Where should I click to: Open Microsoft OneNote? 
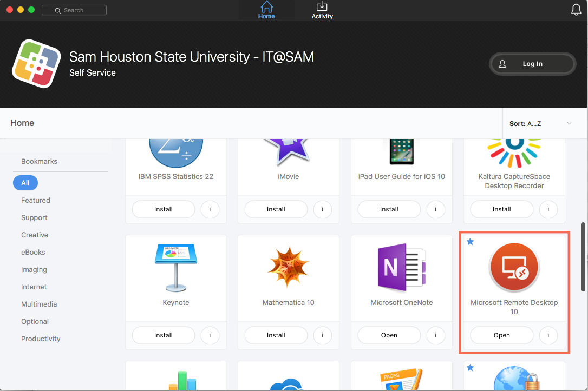point(389,335)
